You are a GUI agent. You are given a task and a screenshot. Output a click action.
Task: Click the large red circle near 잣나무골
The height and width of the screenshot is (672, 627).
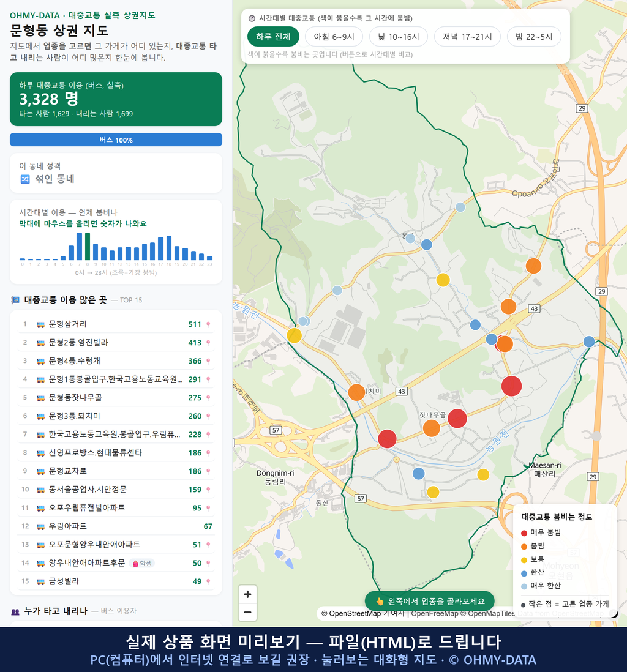pos(457,418)
